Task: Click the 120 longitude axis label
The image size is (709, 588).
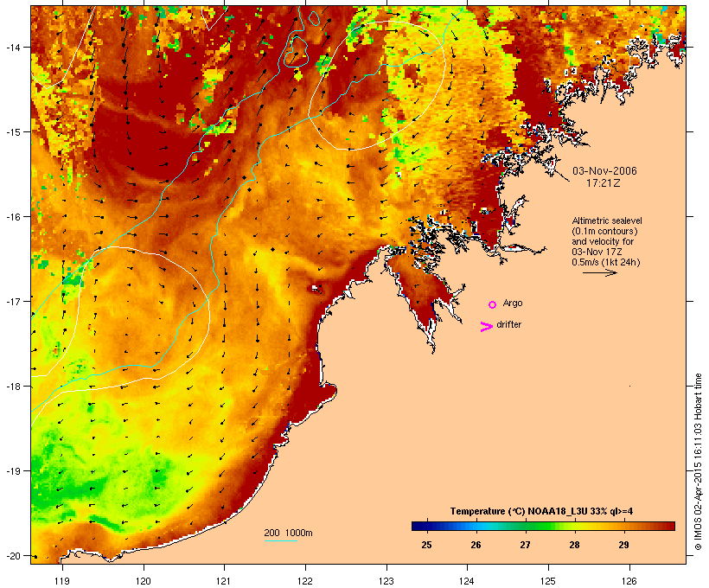Action: 144,581
